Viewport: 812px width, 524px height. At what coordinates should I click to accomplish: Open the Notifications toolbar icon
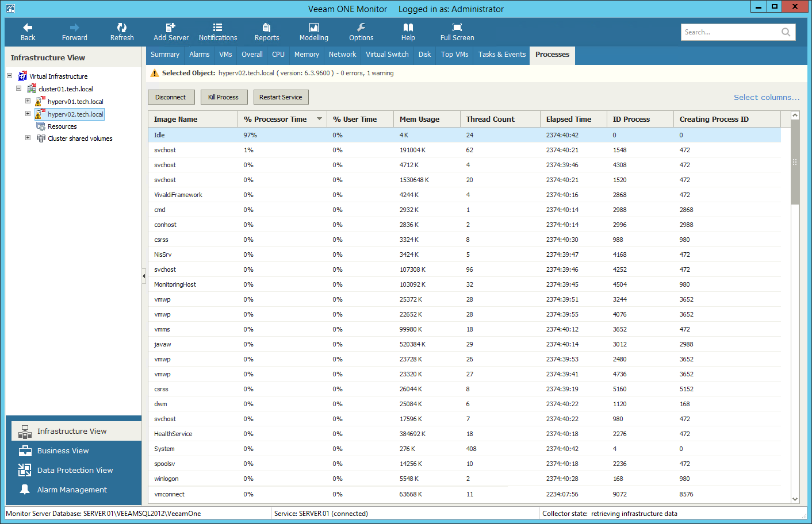[217, 28]
